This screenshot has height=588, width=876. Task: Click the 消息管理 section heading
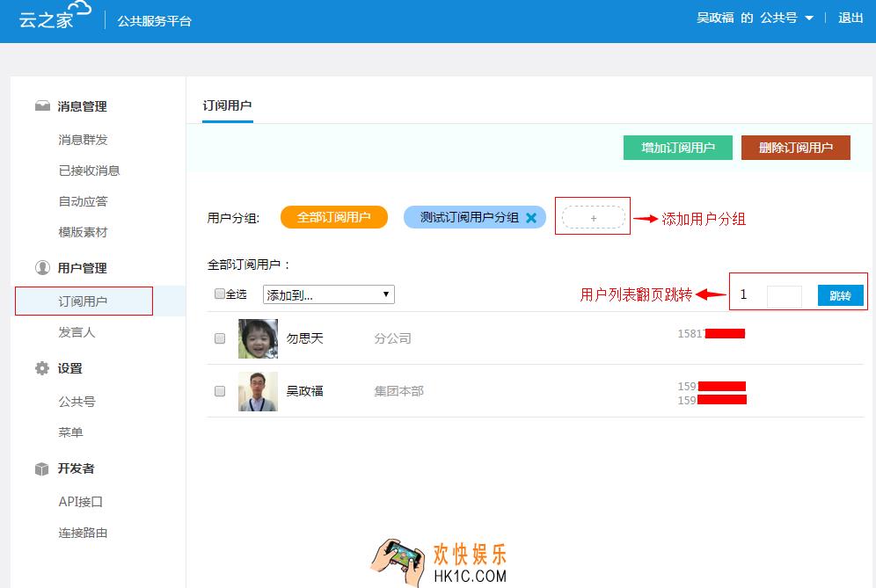pyautogui.click(x=82, y=106)
